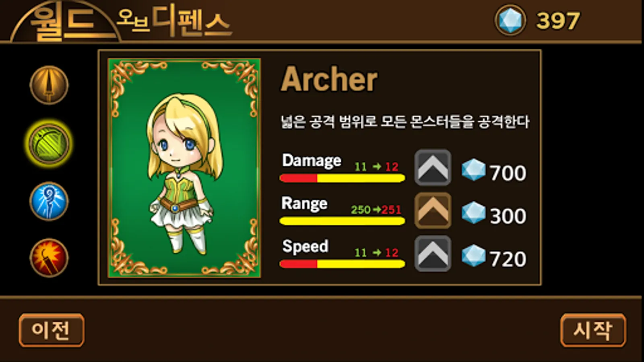Click the Damage progress bar
This screenshot has height=362, width=644.
(x=342, y=178)
